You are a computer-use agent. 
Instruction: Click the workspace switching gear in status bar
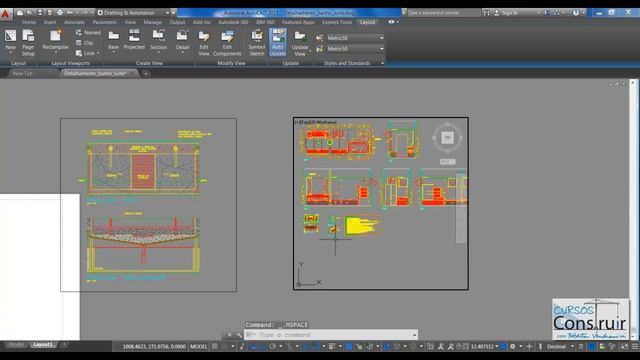[x=513, y=347]
